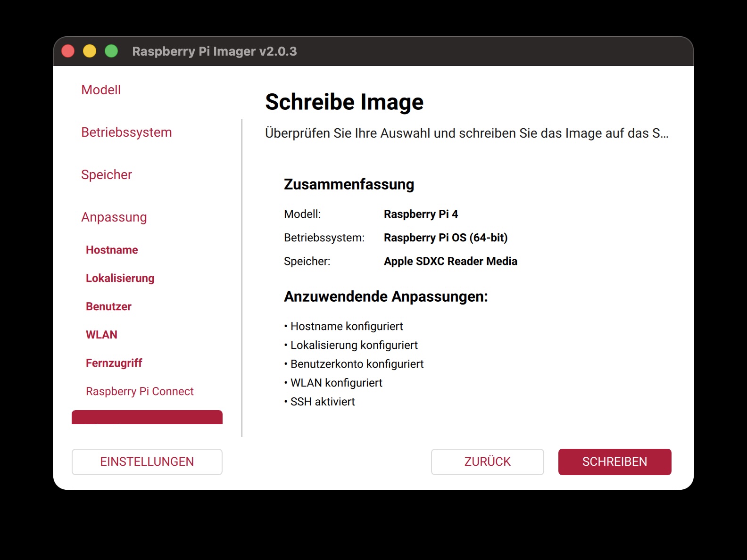Start writing with SCHREIBEN button
Screen dimensions: 747x560
[x=614, y=461]
